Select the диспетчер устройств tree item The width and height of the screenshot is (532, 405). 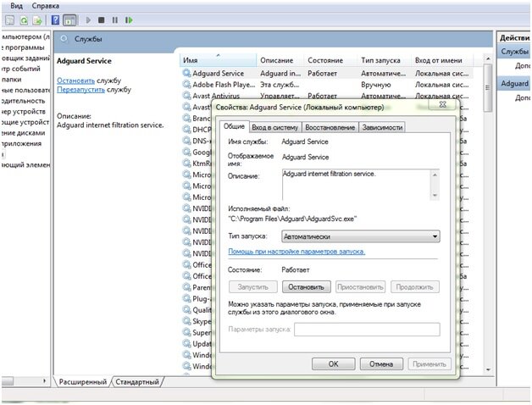23,111
